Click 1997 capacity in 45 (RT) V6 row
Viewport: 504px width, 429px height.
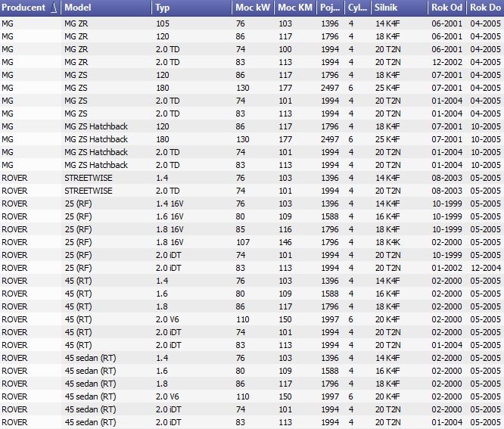[x=330, y=319]
